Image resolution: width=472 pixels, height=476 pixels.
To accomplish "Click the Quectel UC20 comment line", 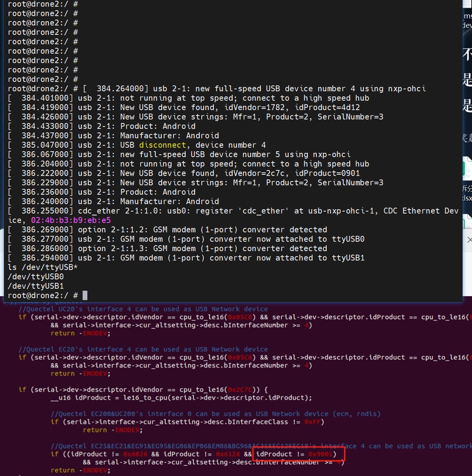I will [143, 309].
